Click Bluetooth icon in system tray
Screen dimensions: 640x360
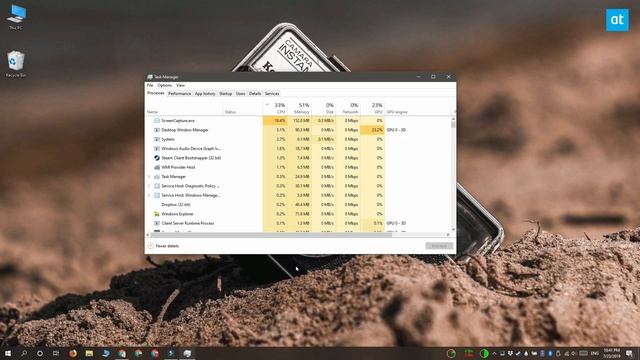click(x=550, y=353)
